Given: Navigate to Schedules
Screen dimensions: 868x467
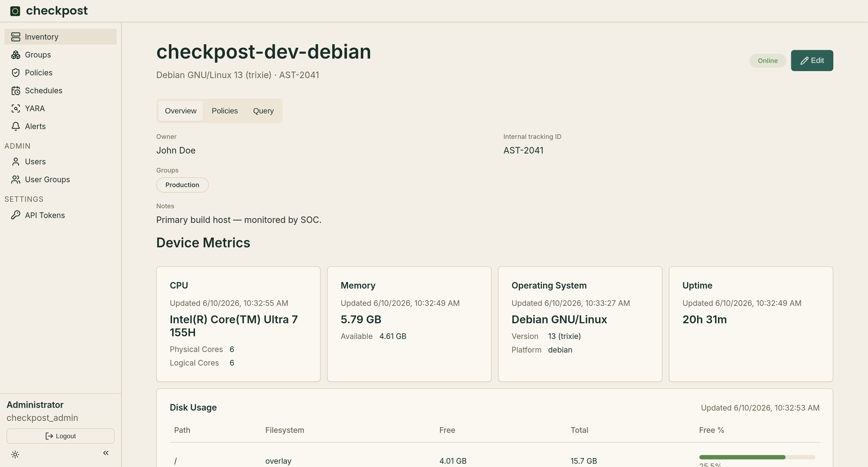Looking at the screenshot, I should coord(60,90).
